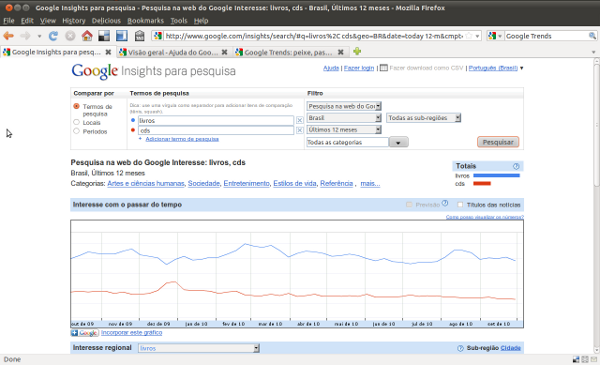Select the Termos de pesquisa radio button
This screenshot has height=365, width=600.
coord(76,106)
